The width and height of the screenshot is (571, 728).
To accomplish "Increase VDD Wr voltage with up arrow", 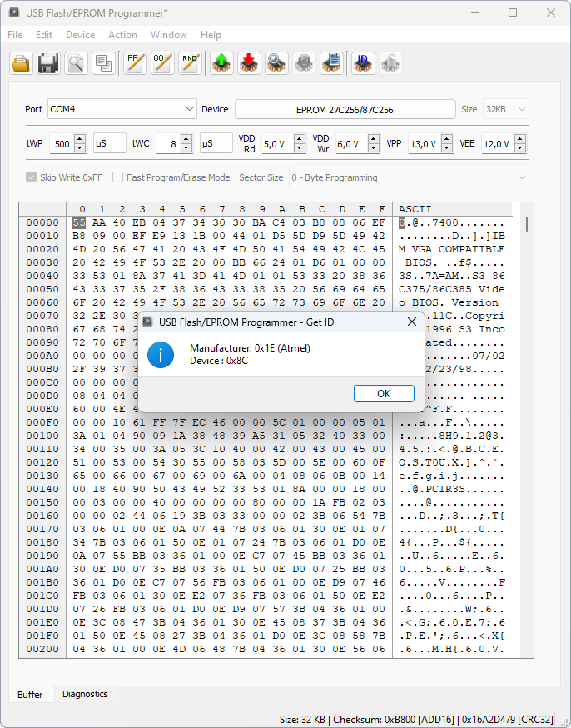I will (374, 139).
